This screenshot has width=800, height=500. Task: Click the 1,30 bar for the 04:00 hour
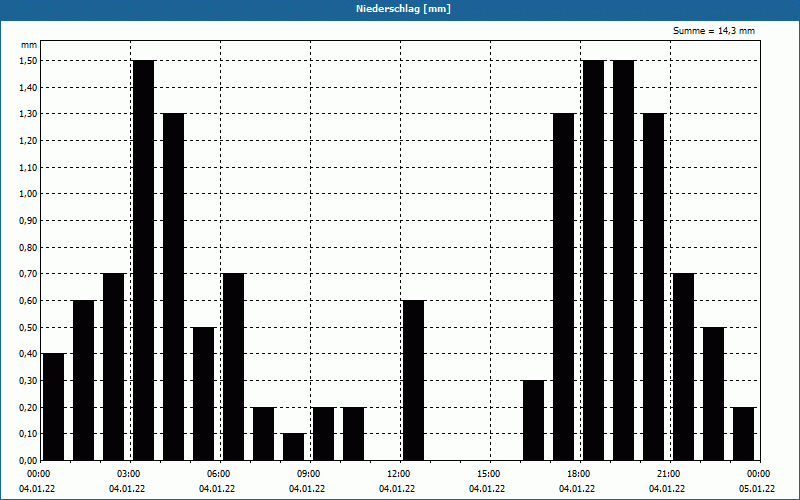click(x=173, y=287)
